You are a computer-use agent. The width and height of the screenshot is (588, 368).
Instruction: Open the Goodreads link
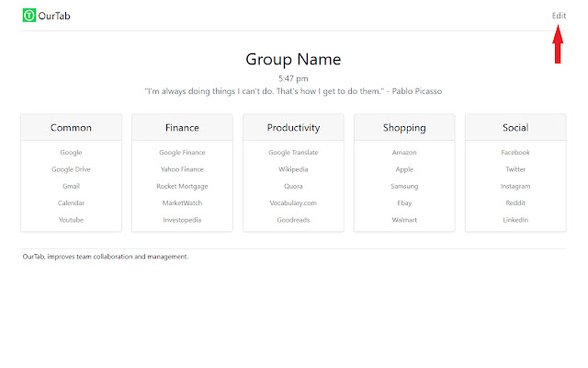pyautogui.click(x=293, y=220)
